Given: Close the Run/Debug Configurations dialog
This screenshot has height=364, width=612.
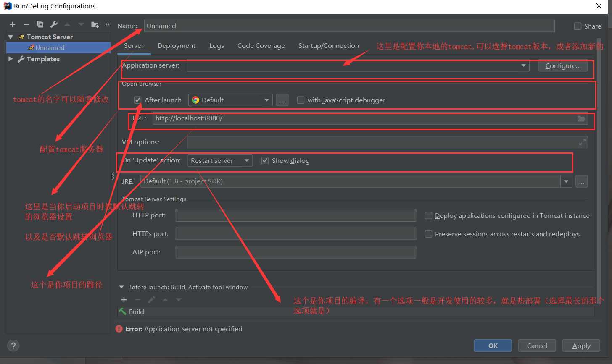Looking at the screenshot, I should [x=599, y=6].
